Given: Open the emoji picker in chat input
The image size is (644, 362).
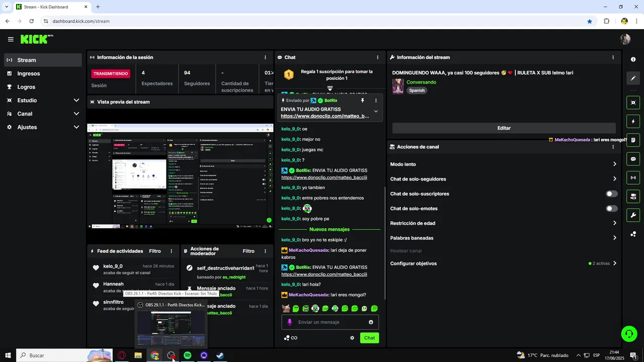Looking at the screenshot, I should [371, 322].
